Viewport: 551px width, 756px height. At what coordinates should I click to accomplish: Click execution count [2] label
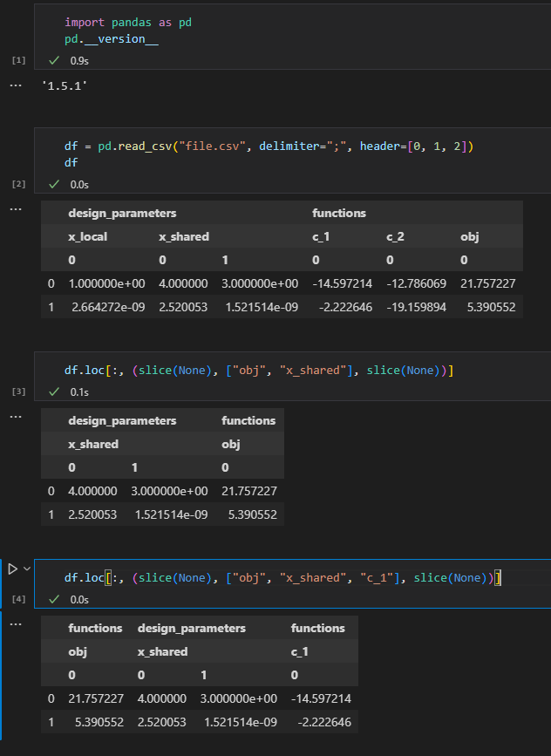[x=18, y=184]
